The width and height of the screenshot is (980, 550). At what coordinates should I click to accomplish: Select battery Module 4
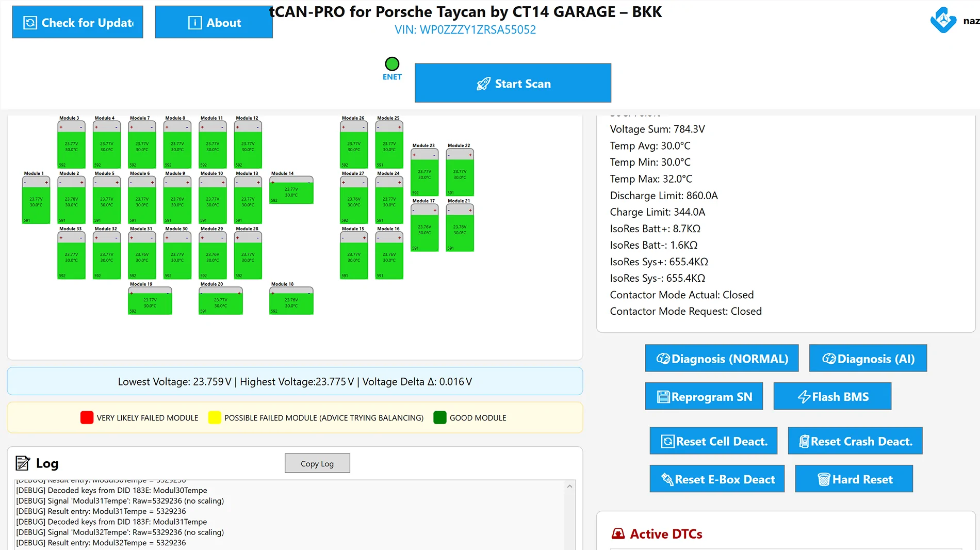pyautogui.click(x=107, y=144)
